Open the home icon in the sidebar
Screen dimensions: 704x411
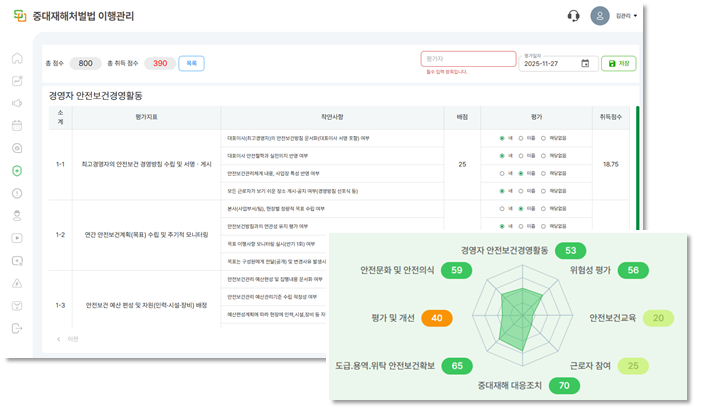(16, 58)
